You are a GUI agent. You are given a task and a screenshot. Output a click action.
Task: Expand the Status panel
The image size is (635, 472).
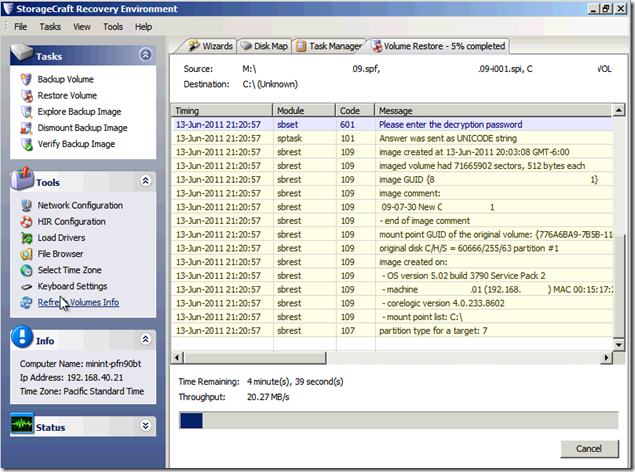(146, 425)
